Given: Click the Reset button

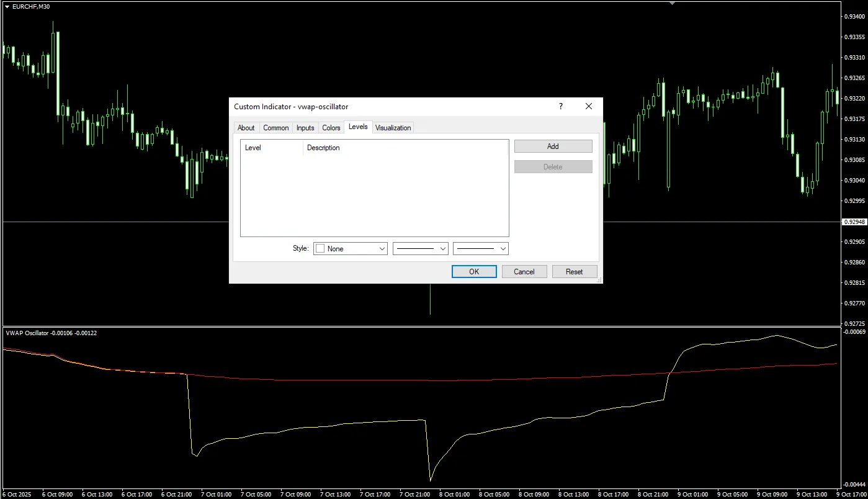Looking at the screenshot, I should pyautogui.click(x=574, y=271).
